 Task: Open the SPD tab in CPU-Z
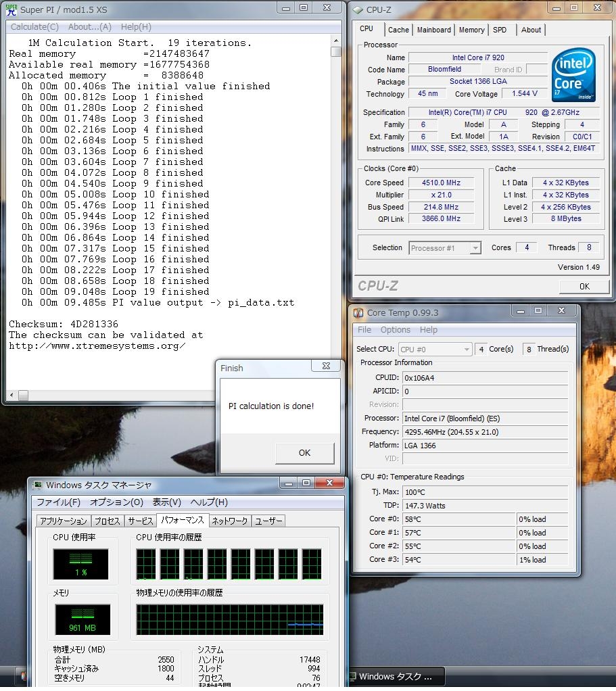500,30
